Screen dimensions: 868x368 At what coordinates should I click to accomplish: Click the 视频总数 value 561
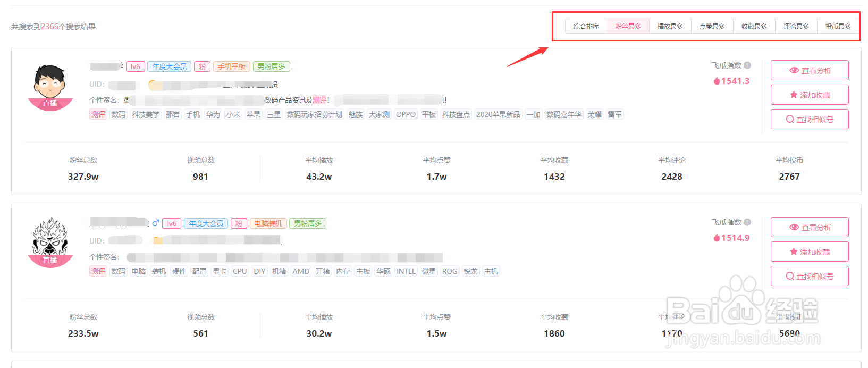point(200,333)
